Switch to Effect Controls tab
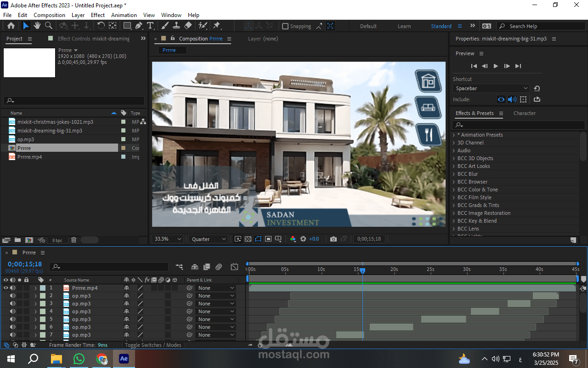The image size is (588, 368). pyautogui.click(x=94, y=39)
